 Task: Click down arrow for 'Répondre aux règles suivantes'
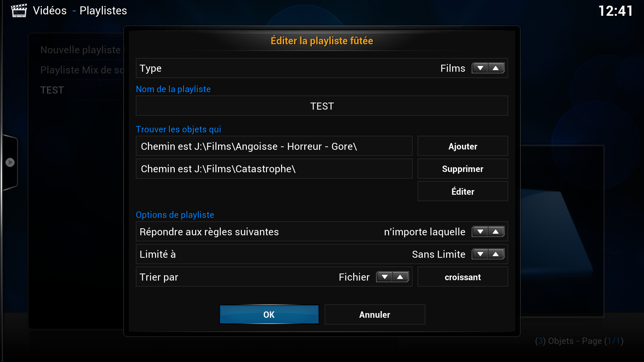(480, 232)
